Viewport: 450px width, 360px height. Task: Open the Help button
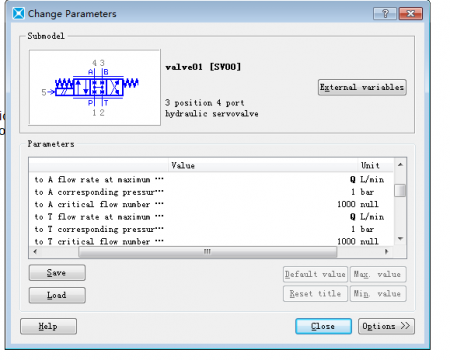tap(48, 326)
